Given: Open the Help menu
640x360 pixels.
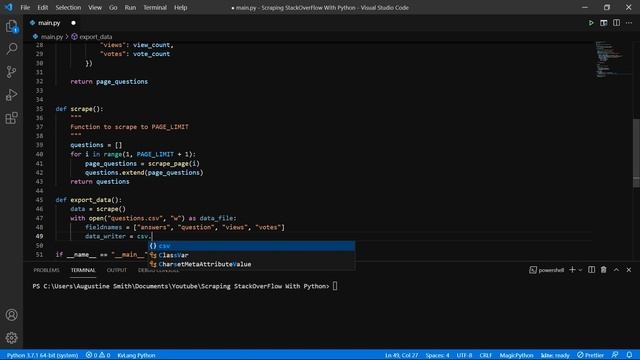Looking at the screenshot, I should 180,7.
